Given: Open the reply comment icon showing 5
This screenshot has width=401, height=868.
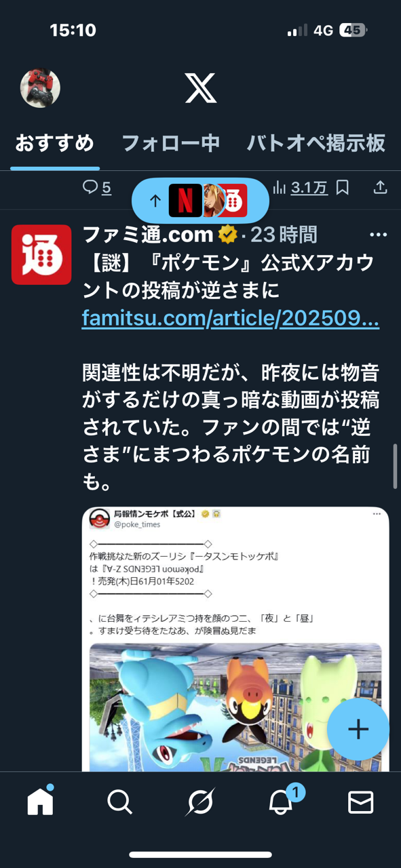Looking at the screenshot, I should coord(97,187).
